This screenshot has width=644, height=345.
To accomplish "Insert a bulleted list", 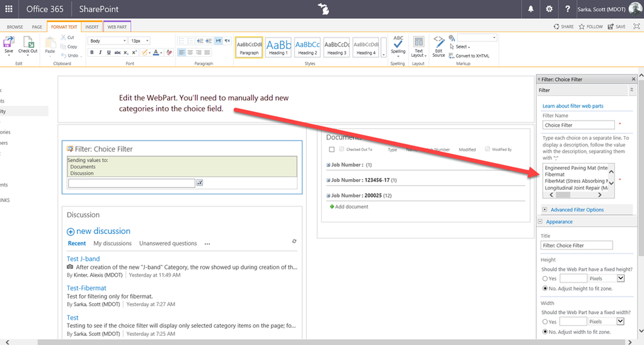I will [181, 41].
